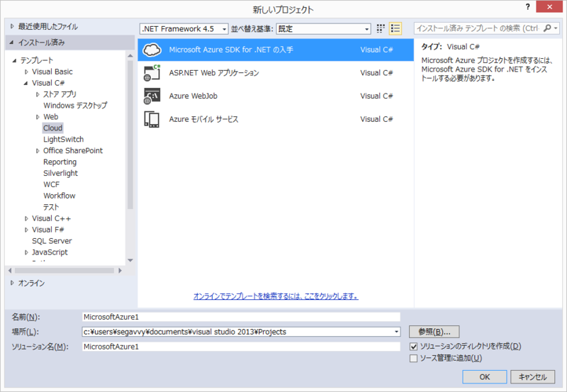Click the ASP.NET Web application template icon
This screenshot has height=392, width=567.
152,73
